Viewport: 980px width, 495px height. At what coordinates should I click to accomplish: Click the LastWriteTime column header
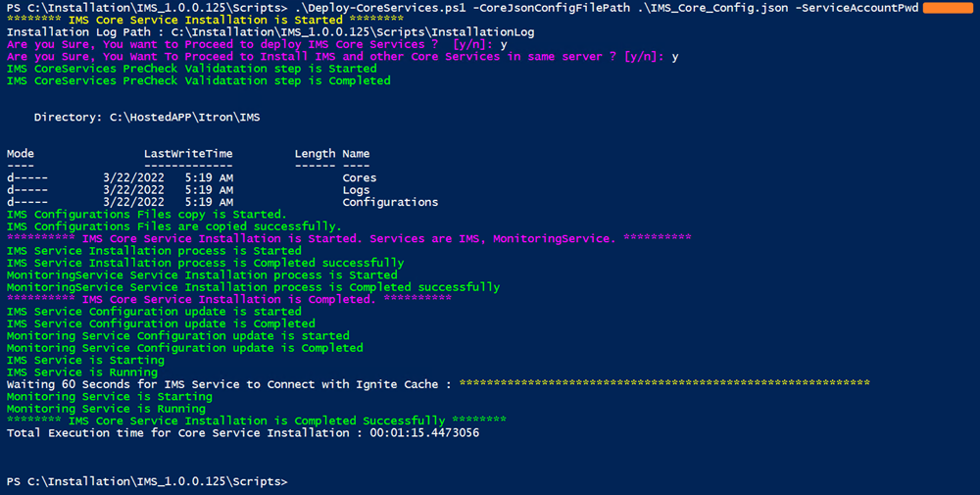click(x=188, y=154)
